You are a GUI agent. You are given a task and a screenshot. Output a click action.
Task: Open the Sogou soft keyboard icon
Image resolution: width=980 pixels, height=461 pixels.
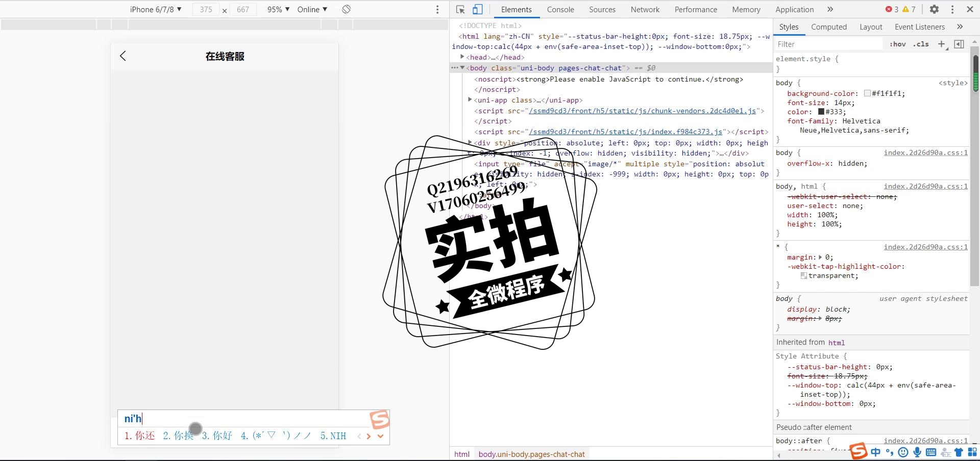[x=931, y=452]
